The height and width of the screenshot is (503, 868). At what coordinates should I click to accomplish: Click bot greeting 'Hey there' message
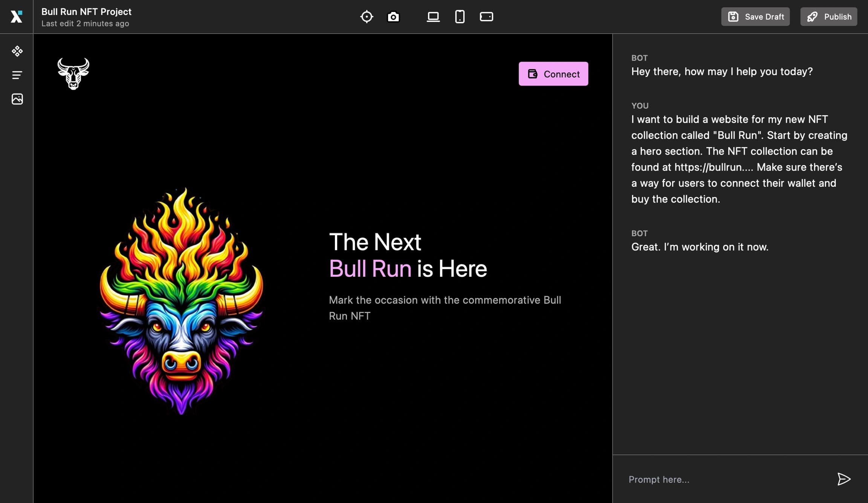point(722,72)
